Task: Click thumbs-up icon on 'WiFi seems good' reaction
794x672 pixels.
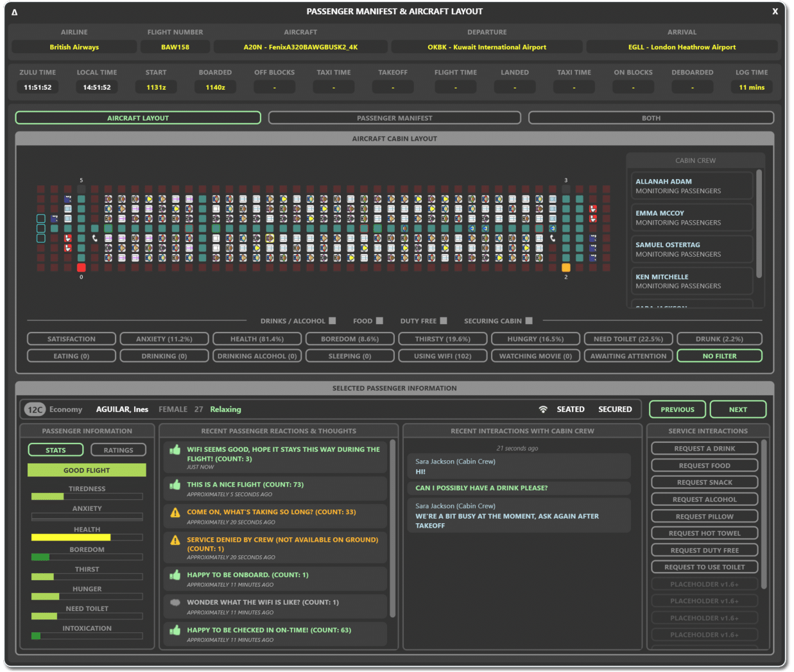Action: click(x=175, y=451)
